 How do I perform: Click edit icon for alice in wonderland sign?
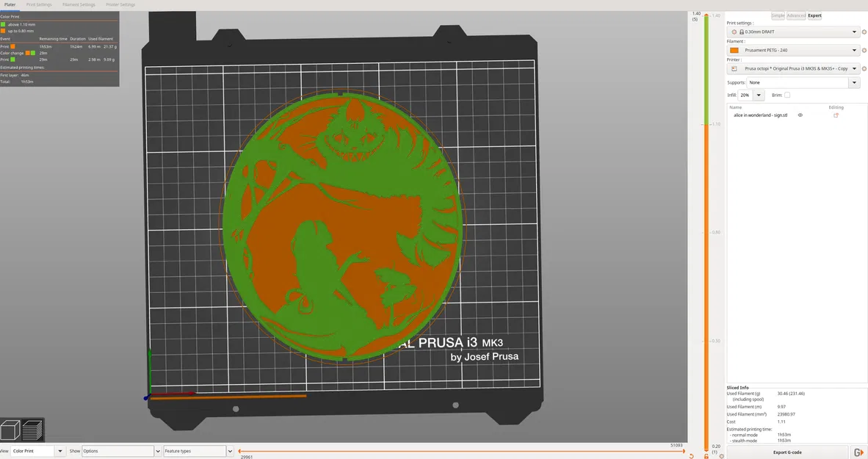pyautogui.click(x=836, y=115)
